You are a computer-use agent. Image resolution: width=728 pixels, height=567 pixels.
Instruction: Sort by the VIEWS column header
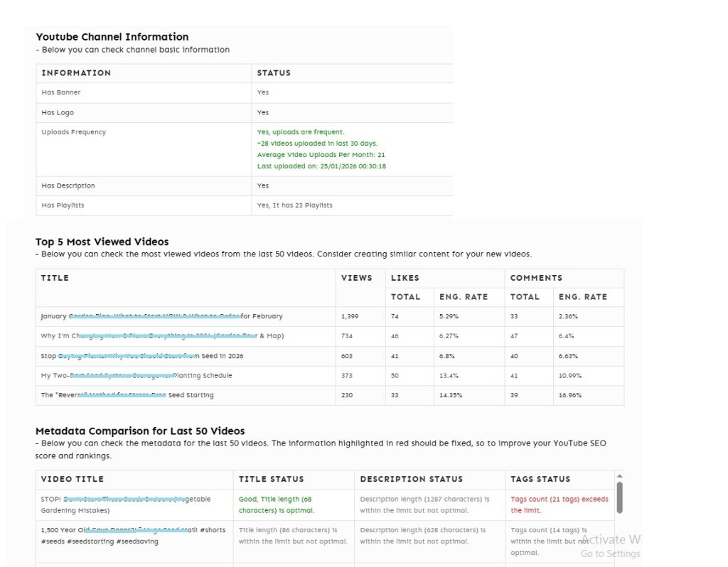tap(357, 278)
